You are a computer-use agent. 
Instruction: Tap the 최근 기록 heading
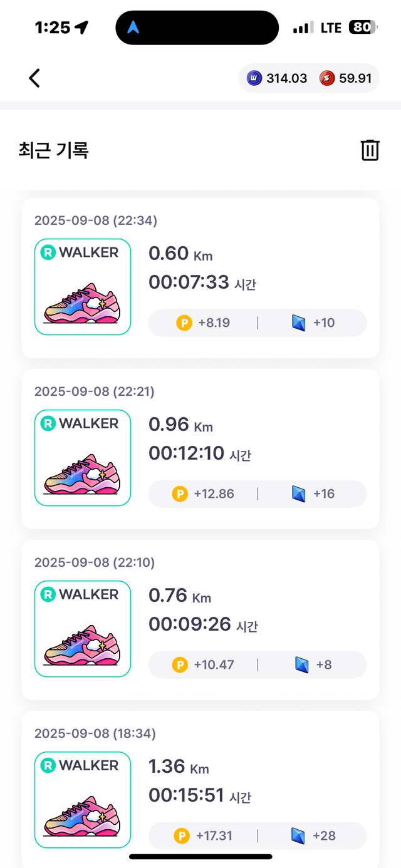54,150
